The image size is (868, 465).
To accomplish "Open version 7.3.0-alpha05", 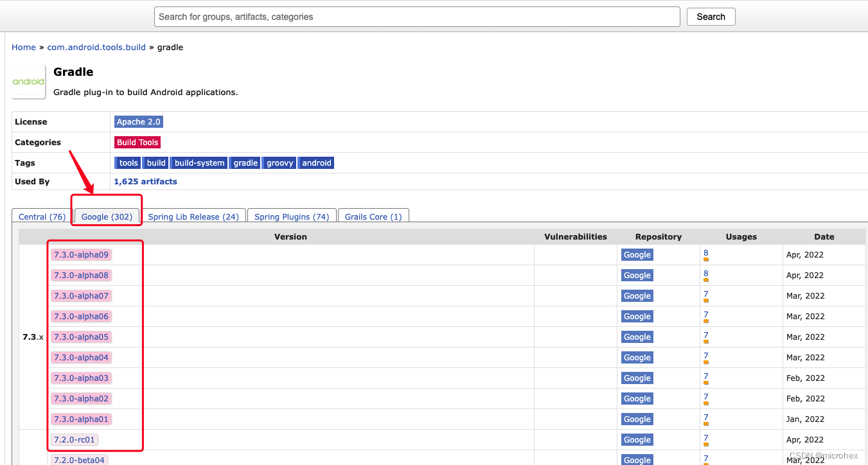I will tap(82, 337).
